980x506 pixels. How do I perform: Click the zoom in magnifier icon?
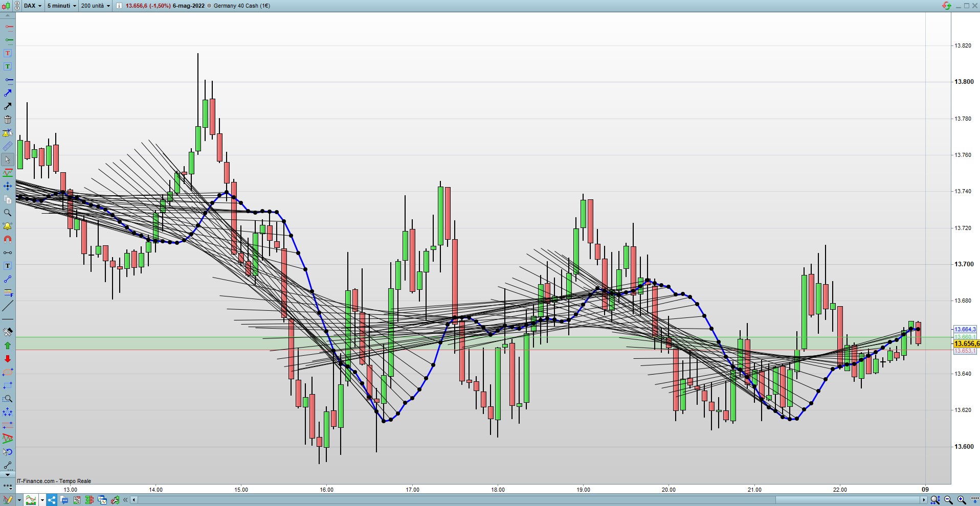point(962,500)
